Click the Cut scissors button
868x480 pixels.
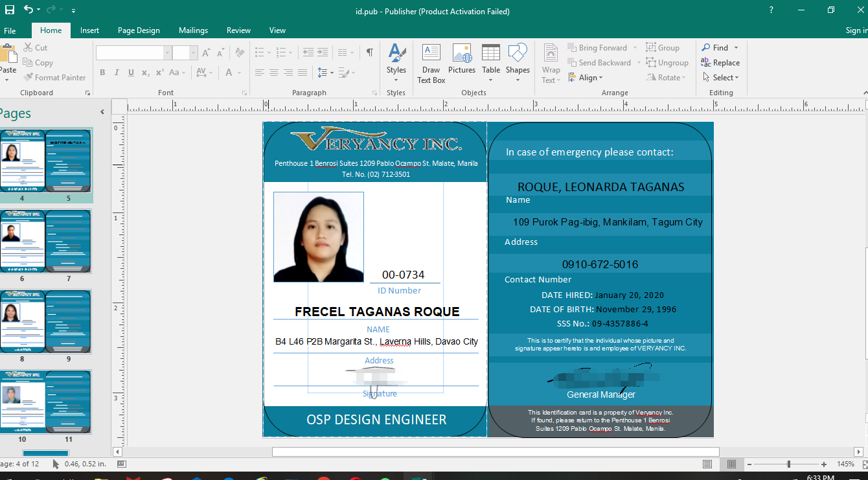(36, 47)
